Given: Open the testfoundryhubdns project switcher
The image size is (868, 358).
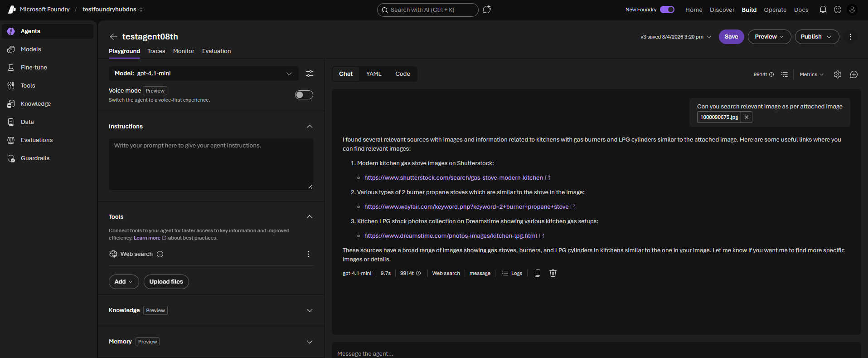Looking at the screenshot, I should pyautogui.click(x=113, y=10).
